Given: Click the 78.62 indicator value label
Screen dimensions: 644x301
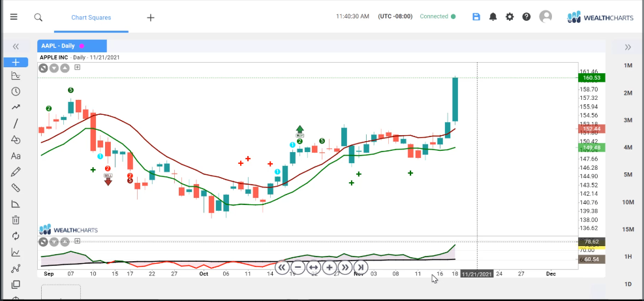Looking at the screenshot, I should pyautogui.click(x=591, y=242).
